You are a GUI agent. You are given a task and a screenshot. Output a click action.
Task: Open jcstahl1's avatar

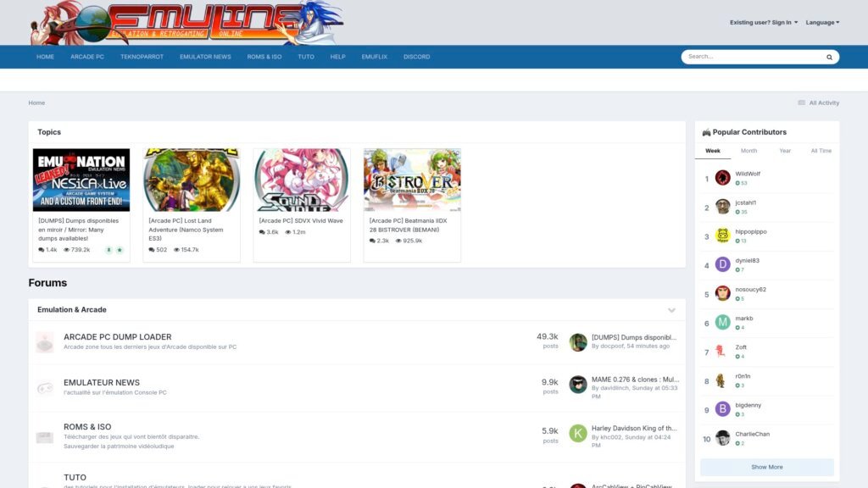[722, 207]
